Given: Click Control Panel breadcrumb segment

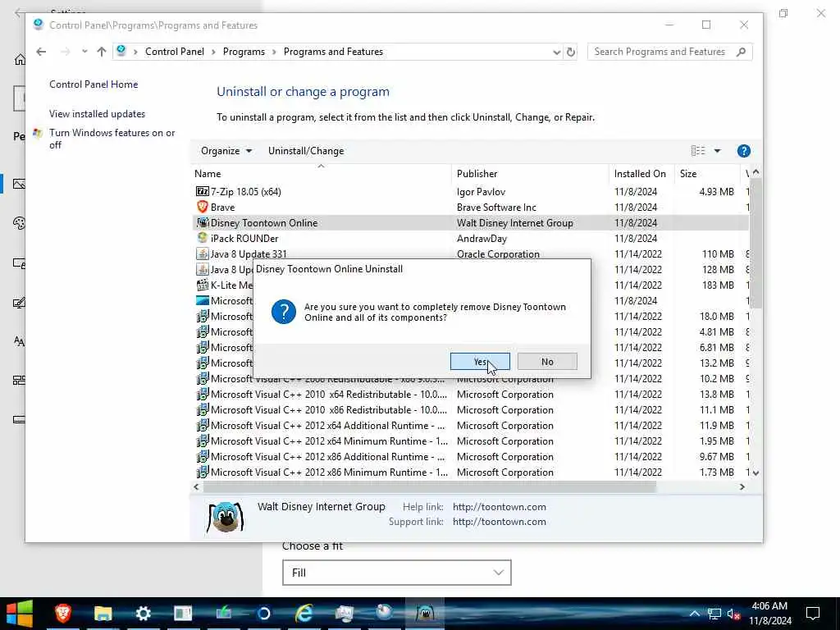Looking at the screenshot, I should [175, 52].
